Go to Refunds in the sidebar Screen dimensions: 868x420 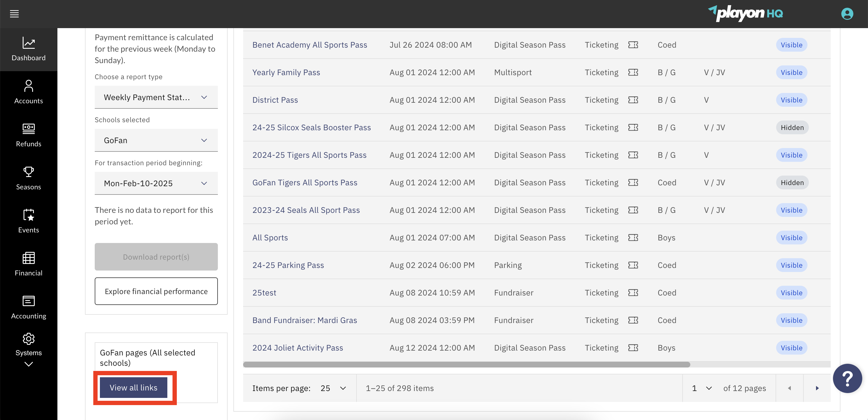[29, 135]
